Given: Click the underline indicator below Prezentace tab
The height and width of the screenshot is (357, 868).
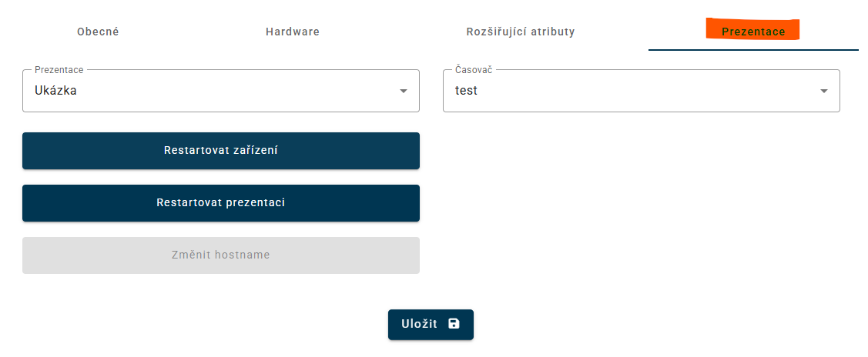Looking at the screenshot, I should pyautogui.click(x=753, y=49).
